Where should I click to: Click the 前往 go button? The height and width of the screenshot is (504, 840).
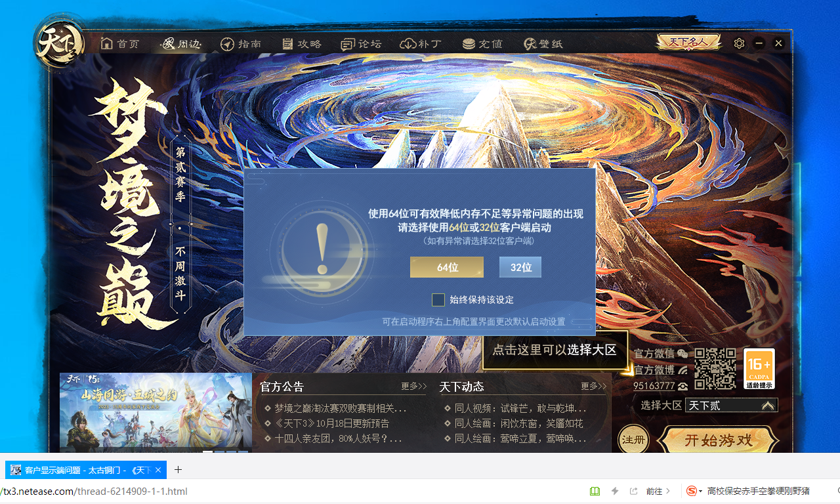tap(658, 491)
